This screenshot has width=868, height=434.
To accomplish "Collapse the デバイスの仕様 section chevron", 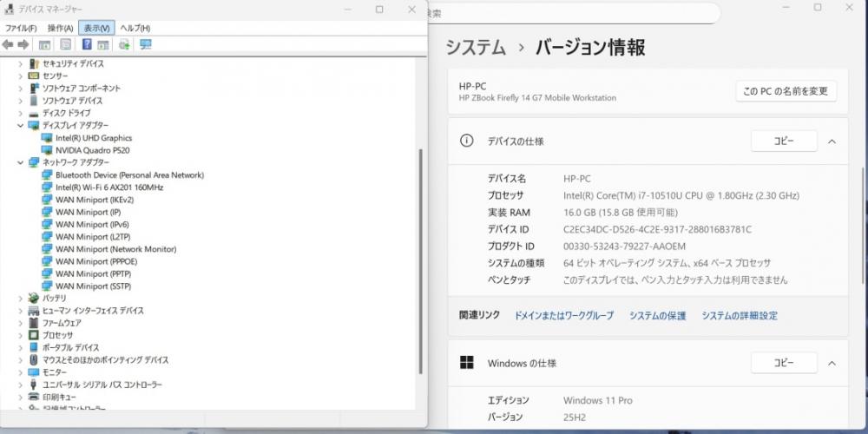I will click(832, 141).
